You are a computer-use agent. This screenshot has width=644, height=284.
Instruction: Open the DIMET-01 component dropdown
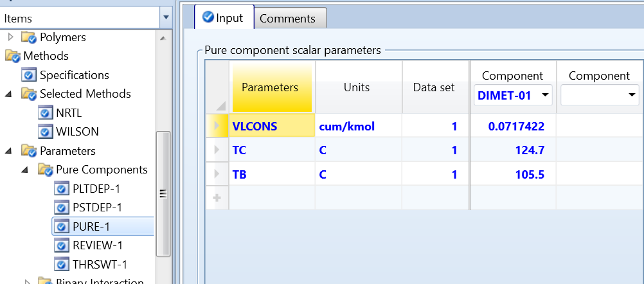coord(546,95)
